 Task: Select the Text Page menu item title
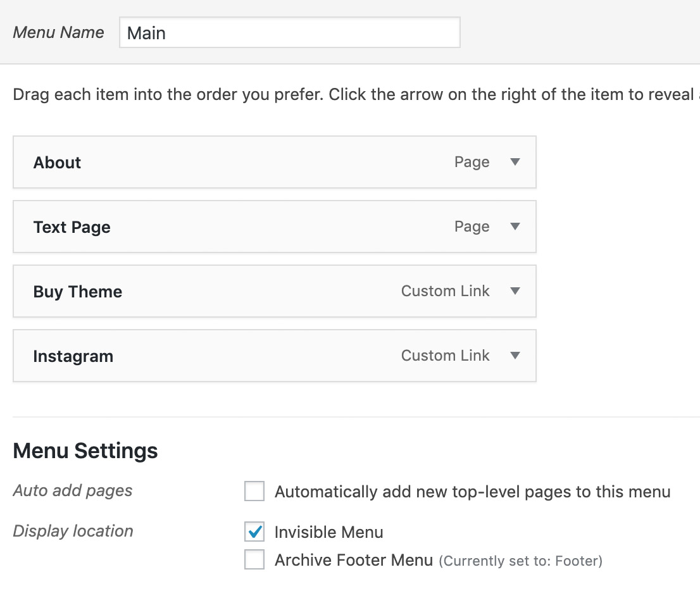(x=72, y=227)
